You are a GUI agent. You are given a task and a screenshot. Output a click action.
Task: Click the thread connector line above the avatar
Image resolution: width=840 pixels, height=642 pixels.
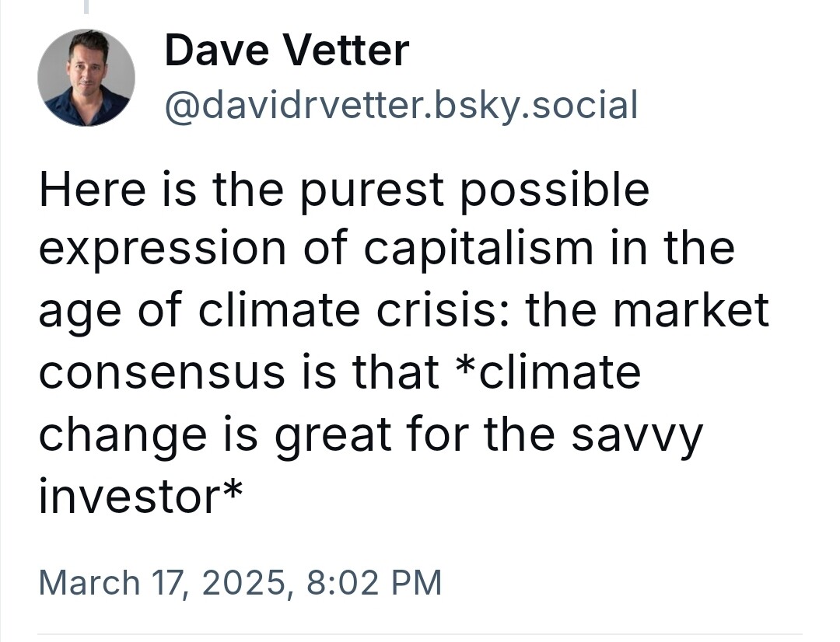pos(86,6)
